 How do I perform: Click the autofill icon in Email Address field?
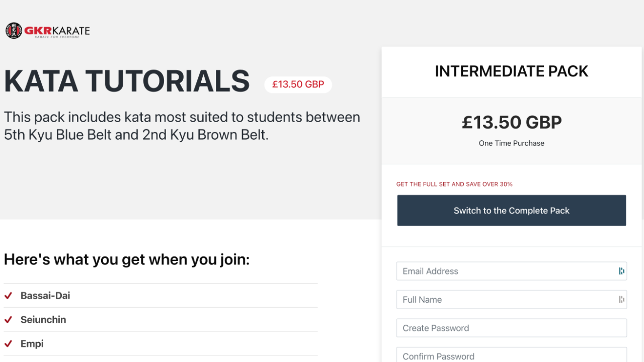click(621, 271)
